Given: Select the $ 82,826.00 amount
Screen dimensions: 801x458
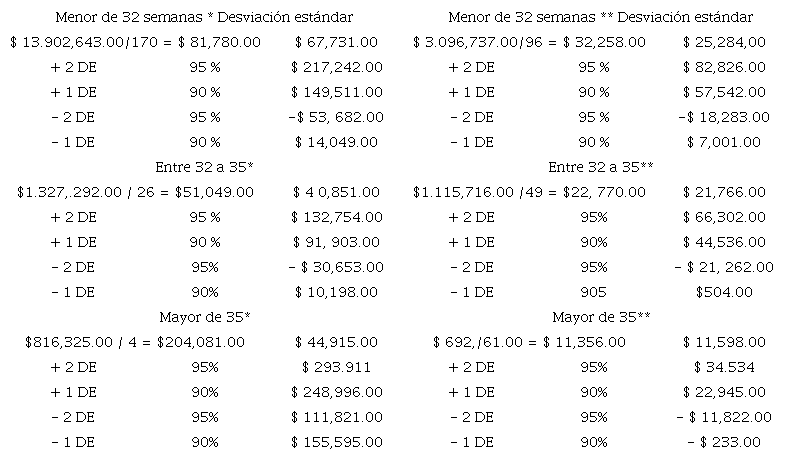Looking at the screenshot, I should (x=725, y=68).
